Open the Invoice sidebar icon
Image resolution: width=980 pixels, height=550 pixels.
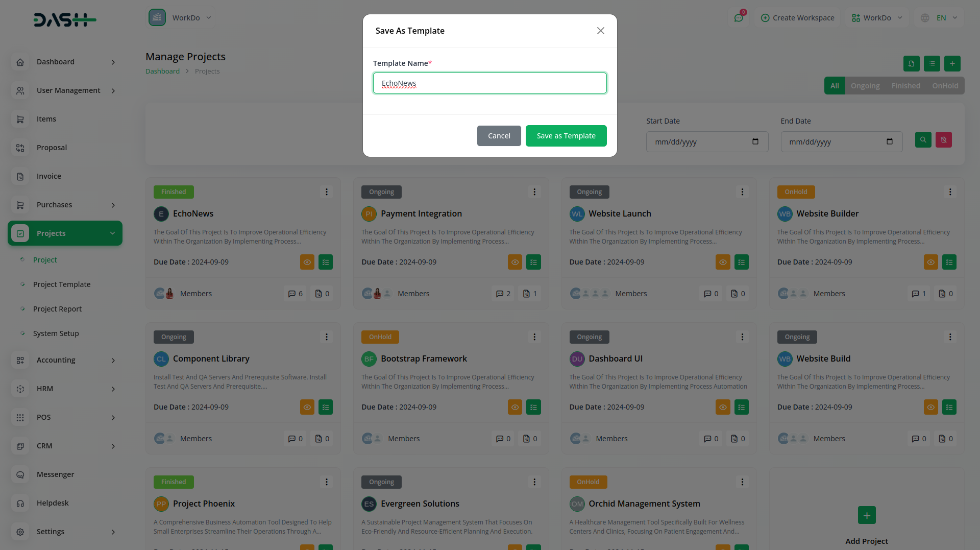(20, 176)
